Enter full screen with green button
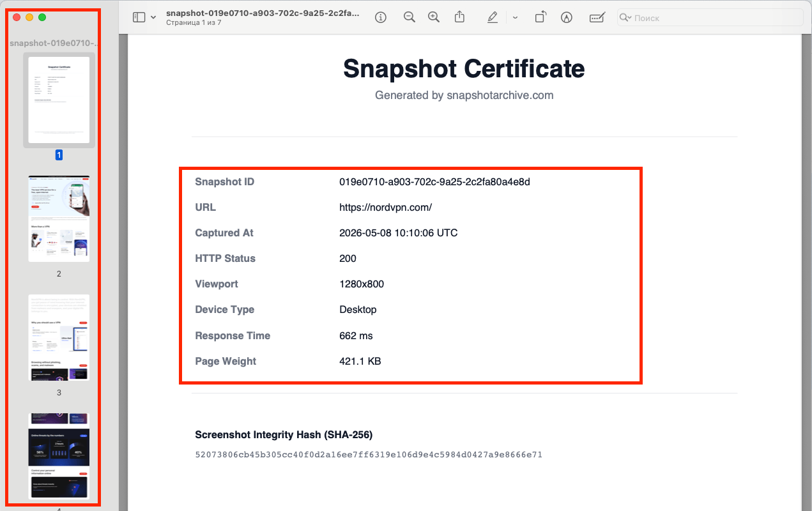Viewport: 812px width, 511px height. tap(42, 17)
